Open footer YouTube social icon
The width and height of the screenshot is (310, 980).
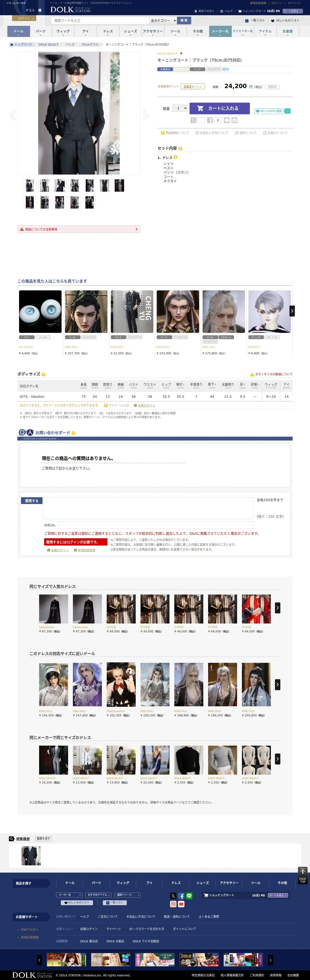[181, 904]
